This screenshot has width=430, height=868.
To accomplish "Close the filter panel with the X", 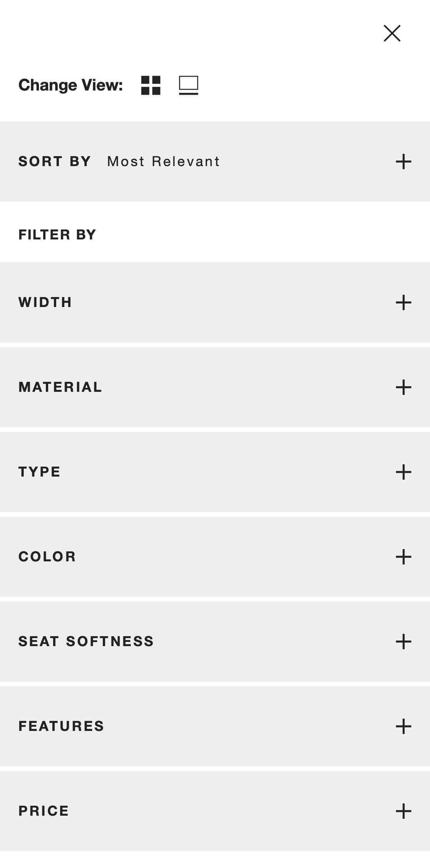I will coord(392,34).
